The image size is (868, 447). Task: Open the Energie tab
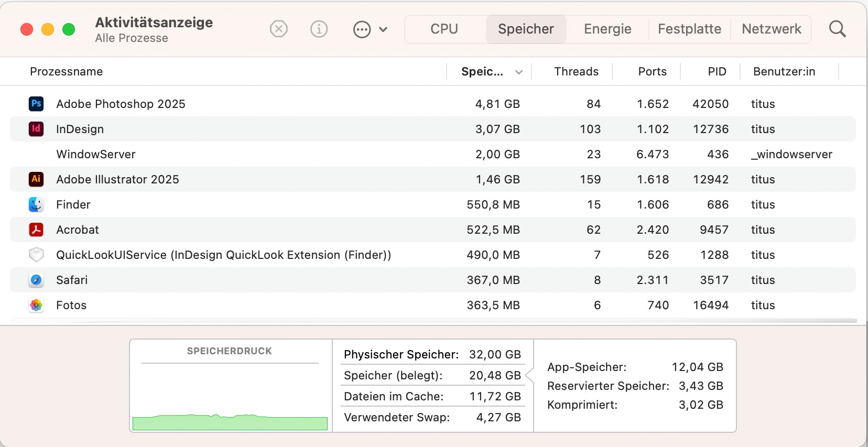607,29
